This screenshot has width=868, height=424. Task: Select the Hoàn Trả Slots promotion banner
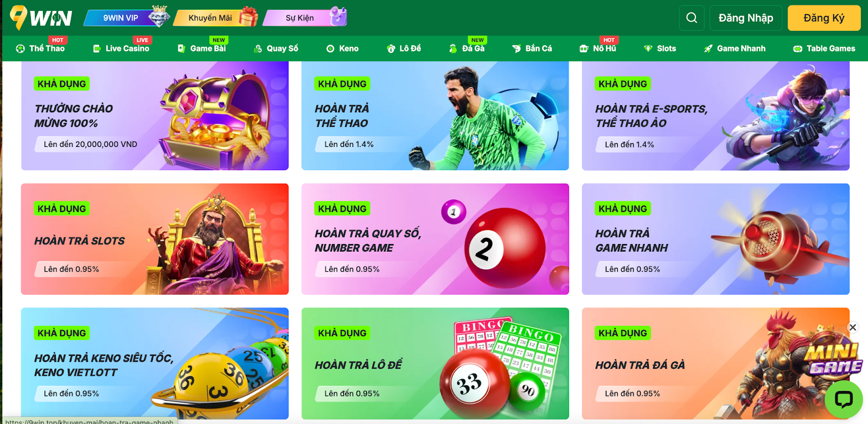point(155,239)
